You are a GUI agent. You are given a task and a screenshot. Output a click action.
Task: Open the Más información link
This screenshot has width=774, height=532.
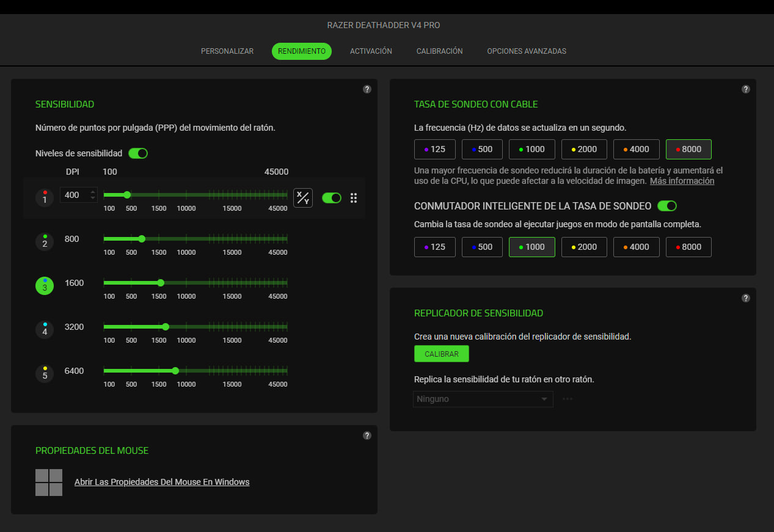[682, 181]
